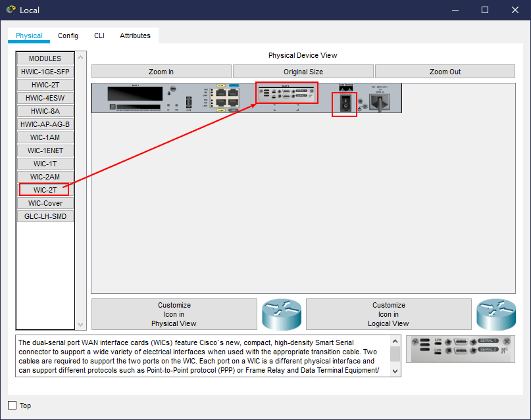
Task: Click the empty black SLOT 1 bay
Action: (x=135, y=94)
